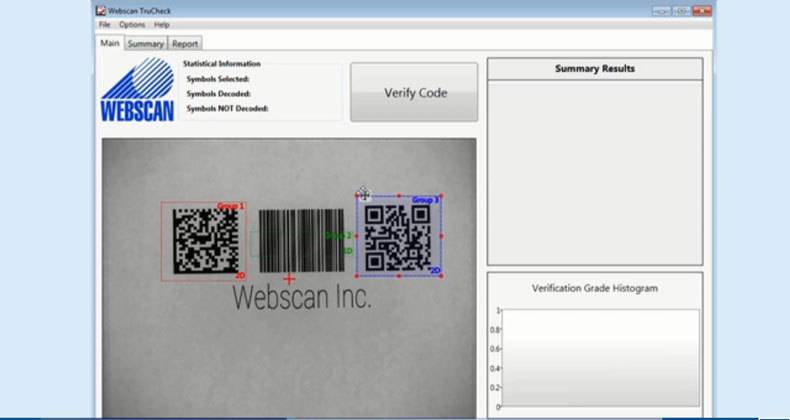790x420 pixels.
Task: Select the linear barcode in Group 2
Action: point(300,240)
